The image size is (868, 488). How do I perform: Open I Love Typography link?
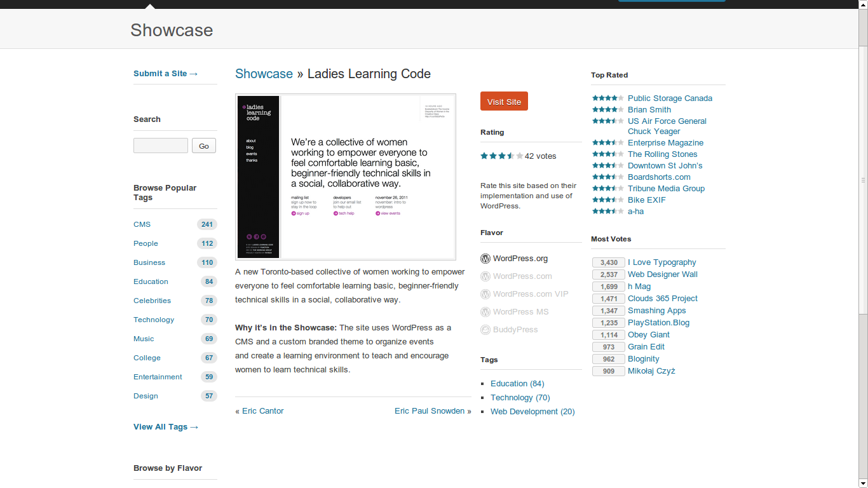click(x=661, y=262)
